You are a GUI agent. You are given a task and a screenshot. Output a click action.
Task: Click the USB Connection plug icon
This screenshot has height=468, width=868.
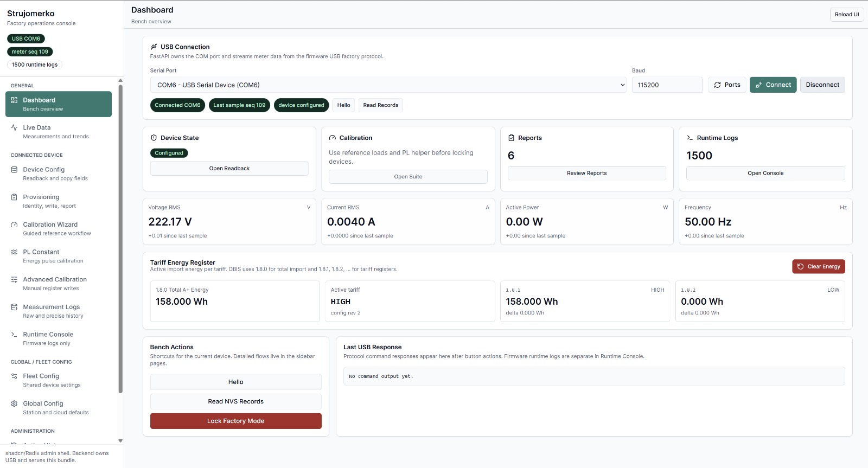click(154, 47)
